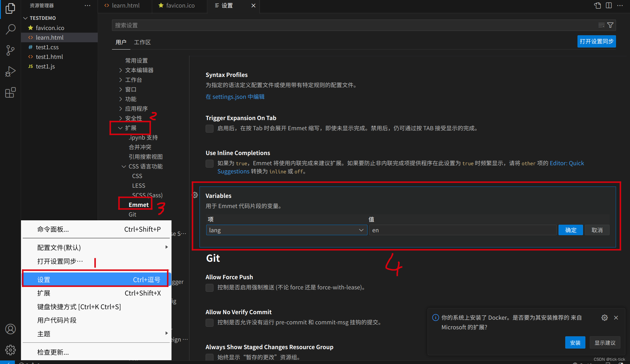Click the Manage gear icon

click(x=10, y=350)
